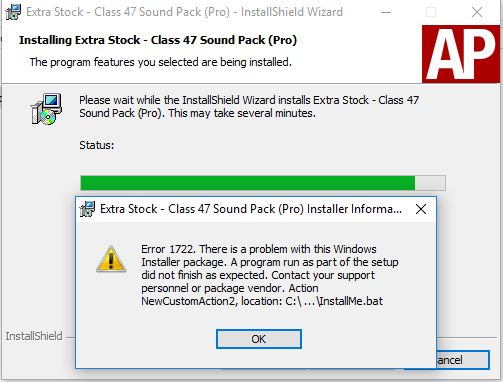Click the red AP logo
The height and width of the screenshot is (382, 503).
[x=461, y=54]
